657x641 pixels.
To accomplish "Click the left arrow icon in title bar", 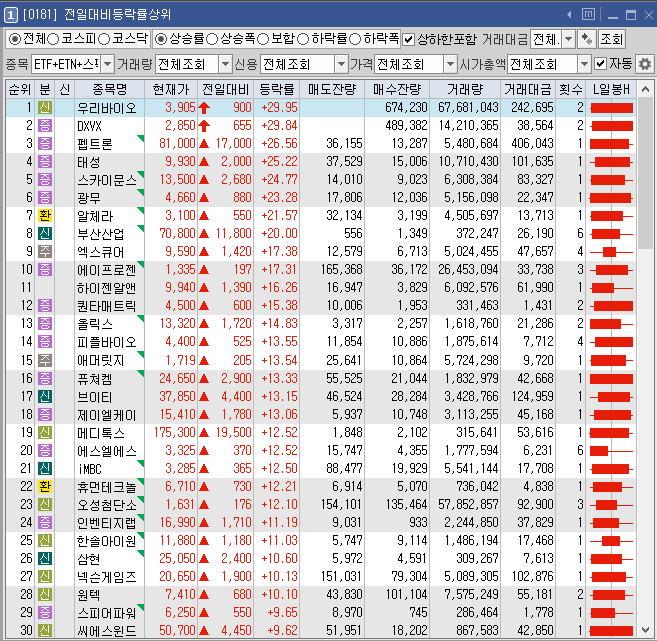I will click(569, 15).
